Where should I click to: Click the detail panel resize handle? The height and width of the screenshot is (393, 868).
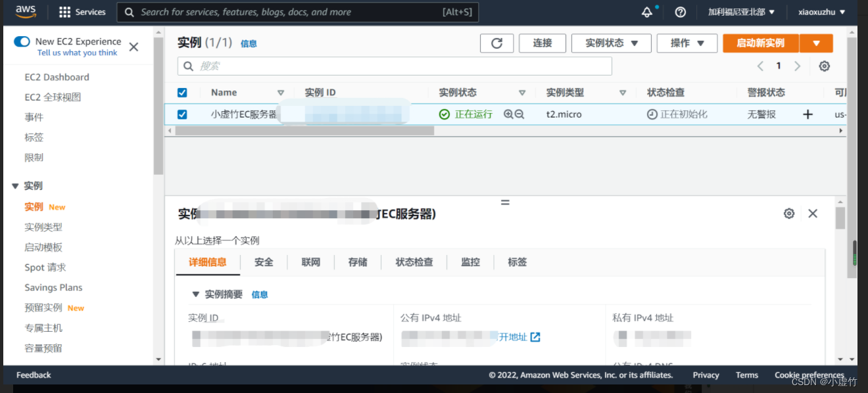tap(505, 202)
